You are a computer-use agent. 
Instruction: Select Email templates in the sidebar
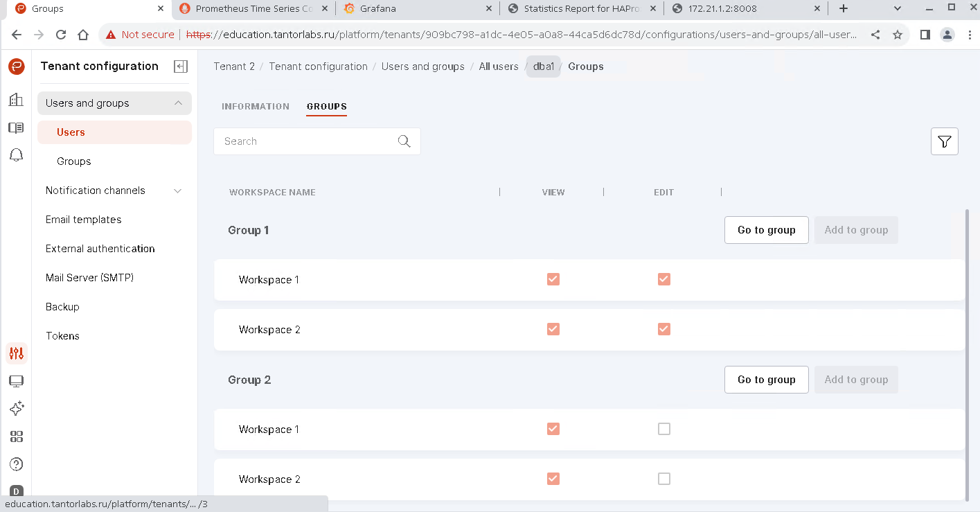click(x=83, y=220)
